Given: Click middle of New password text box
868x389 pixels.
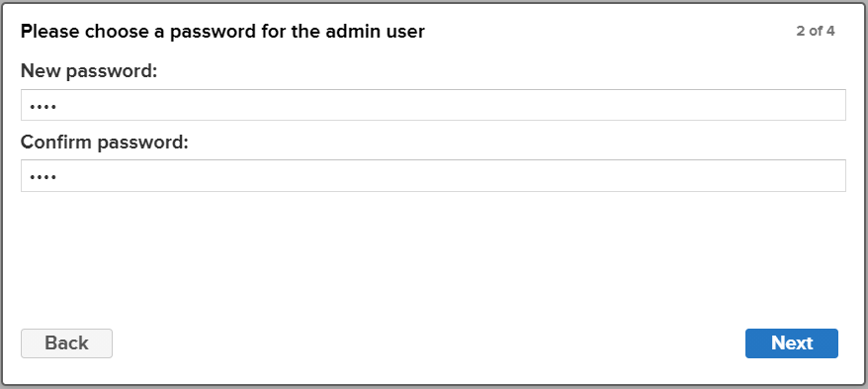Looking at the screenshot, I should coord(433,105).
